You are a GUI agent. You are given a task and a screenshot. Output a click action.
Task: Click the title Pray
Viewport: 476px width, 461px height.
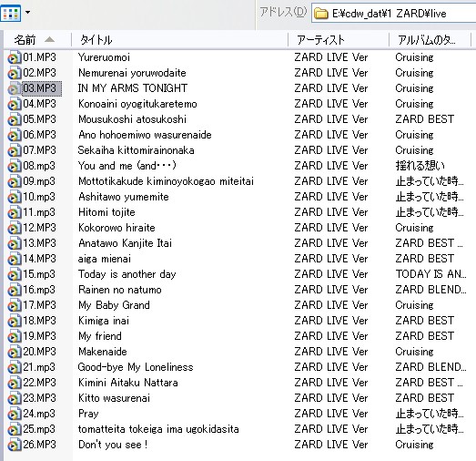pyautogui.click(x=88, y=414)
